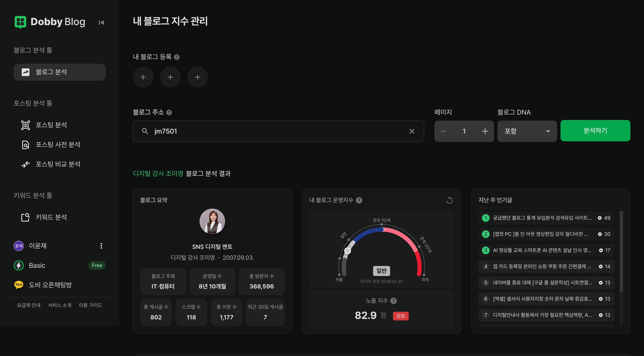Open the 노출 지수 help tooltip
Image resolution: width=644 pixels, height=356 pixels.
(x=394, y=301)
